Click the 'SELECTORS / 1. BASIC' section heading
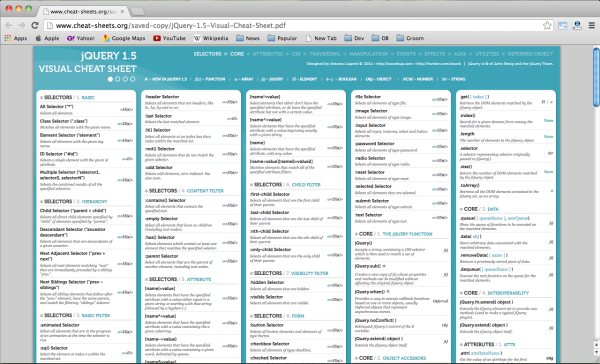600x364 pixels. (x=67, y=98)
